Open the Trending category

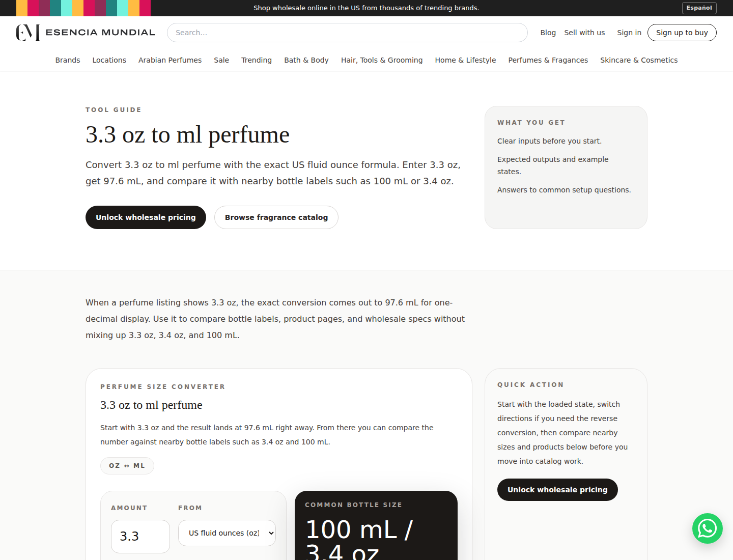coord(256,60)
